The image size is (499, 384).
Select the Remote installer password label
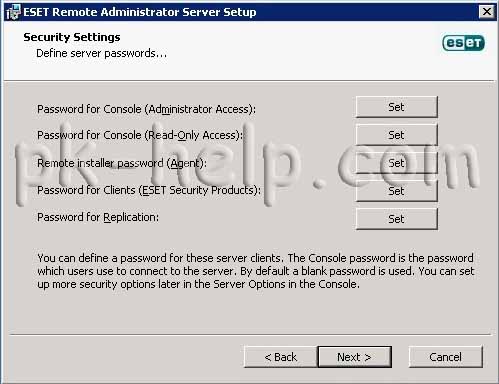122,163
